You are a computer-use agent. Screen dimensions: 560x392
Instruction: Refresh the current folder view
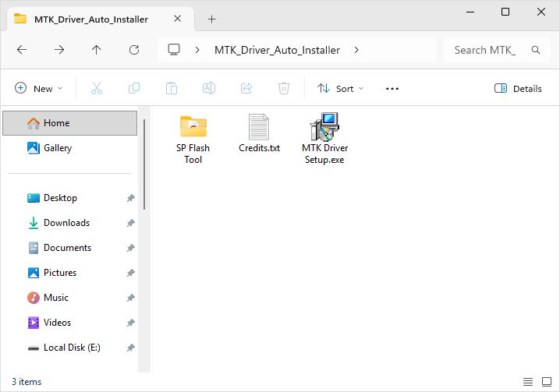134,50
